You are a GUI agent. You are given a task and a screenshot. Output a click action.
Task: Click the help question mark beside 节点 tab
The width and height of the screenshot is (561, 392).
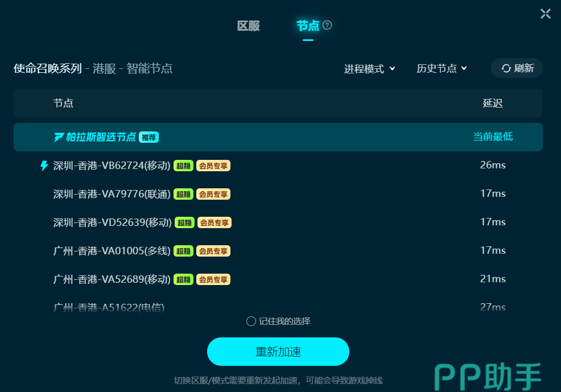click(327, 26)
